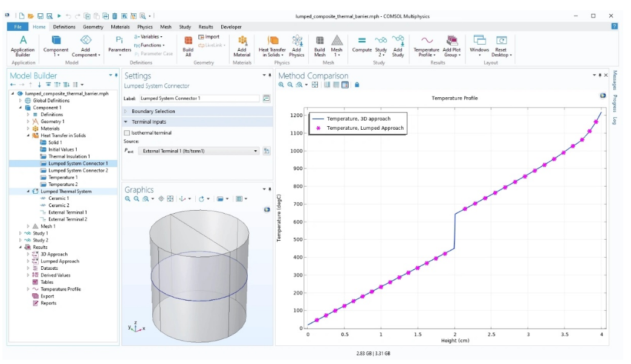Toggle the lock icon in the Method Comparison toolbar
Viewport: 631px width, 364px height.
click(357, 85)
